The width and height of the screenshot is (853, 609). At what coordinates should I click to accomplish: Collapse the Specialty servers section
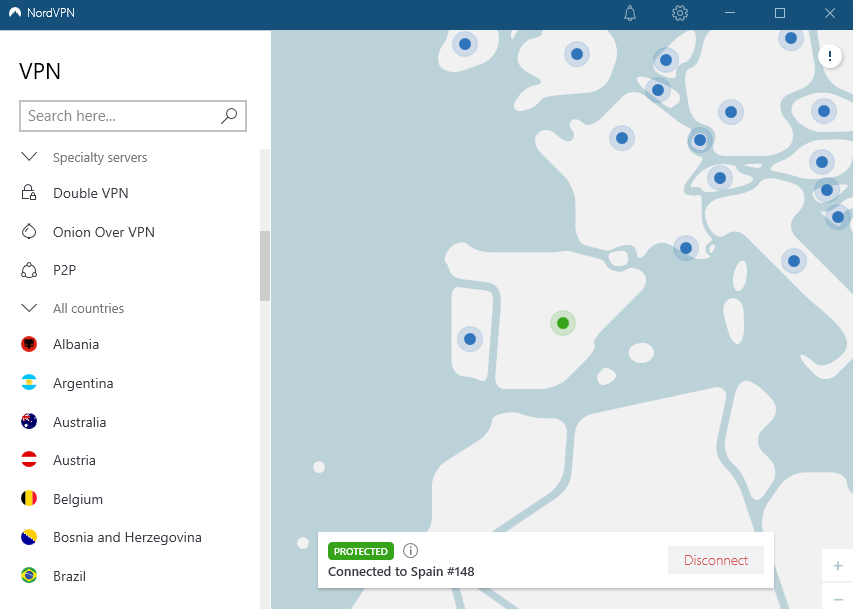(29, 157)
